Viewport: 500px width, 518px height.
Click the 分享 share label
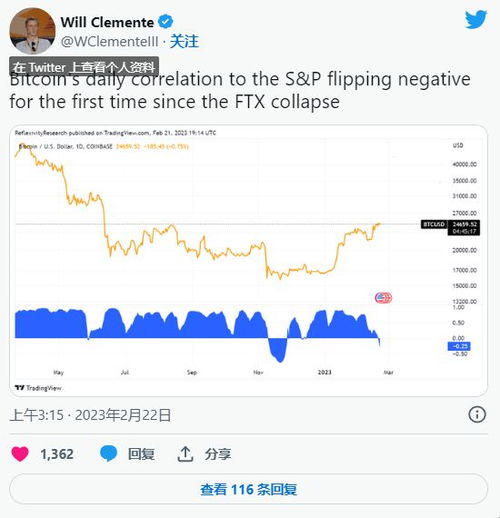coord(218,454)
